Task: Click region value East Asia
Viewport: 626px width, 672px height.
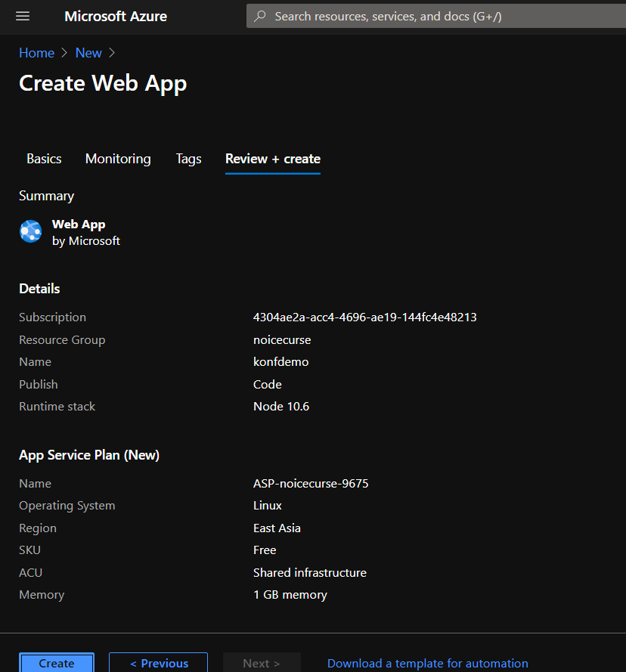Action: pyautogui.click(x=277, y=528)
